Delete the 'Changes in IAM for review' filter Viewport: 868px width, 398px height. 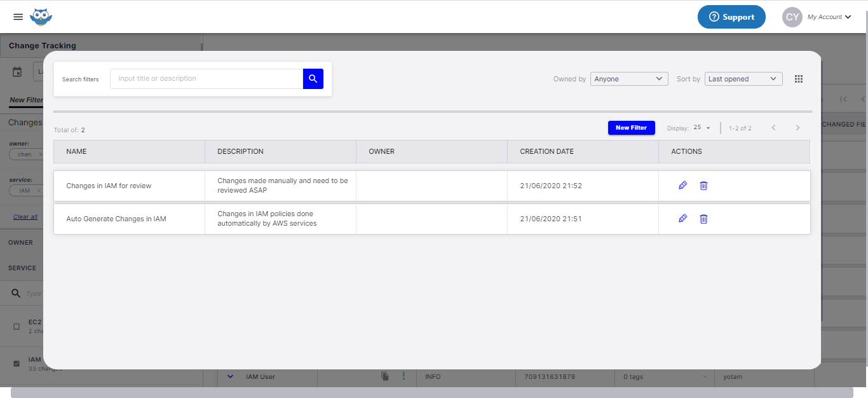click(x=703, y=186)
